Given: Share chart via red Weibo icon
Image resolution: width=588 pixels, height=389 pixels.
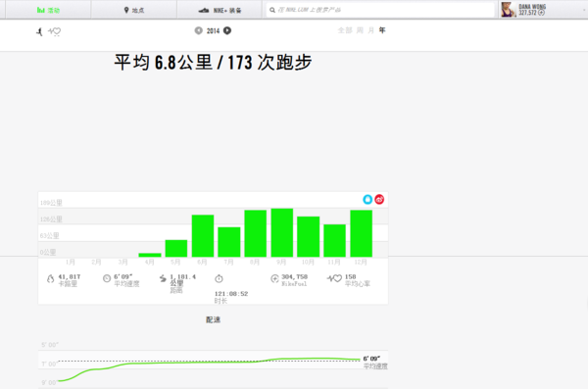Looking at the screenshot, I should pyautogui.click(x=379, y=199).
